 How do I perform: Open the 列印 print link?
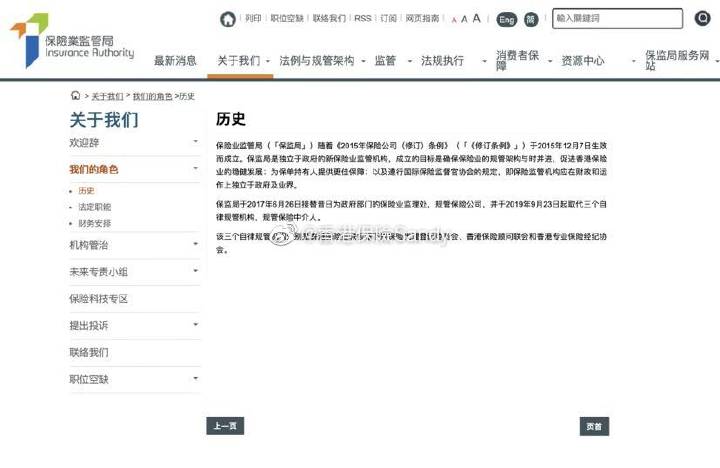[253, 18]
